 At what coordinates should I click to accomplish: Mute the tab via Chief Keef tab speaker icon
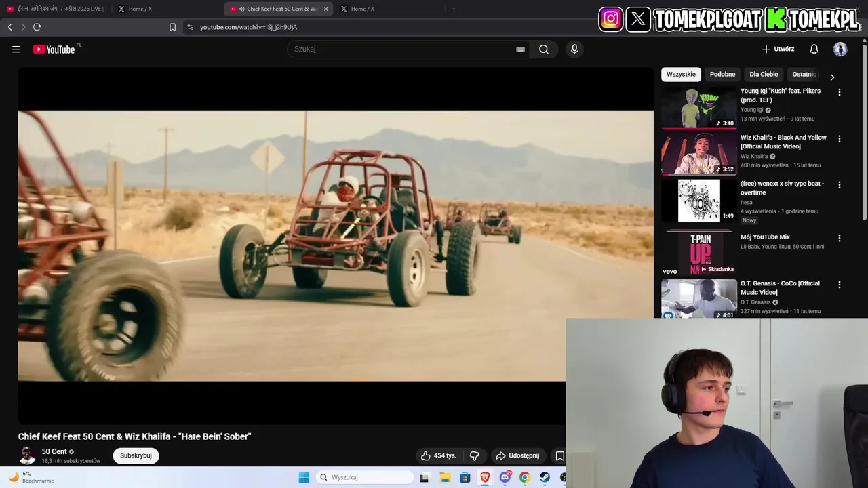[242, 9]
